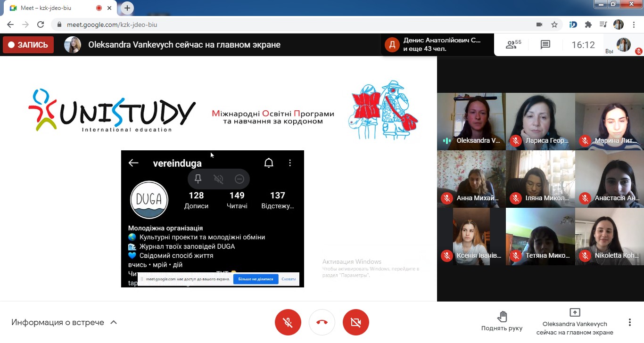Click the DUGA profile picture
644x343 pixels.
click(149, 199)
